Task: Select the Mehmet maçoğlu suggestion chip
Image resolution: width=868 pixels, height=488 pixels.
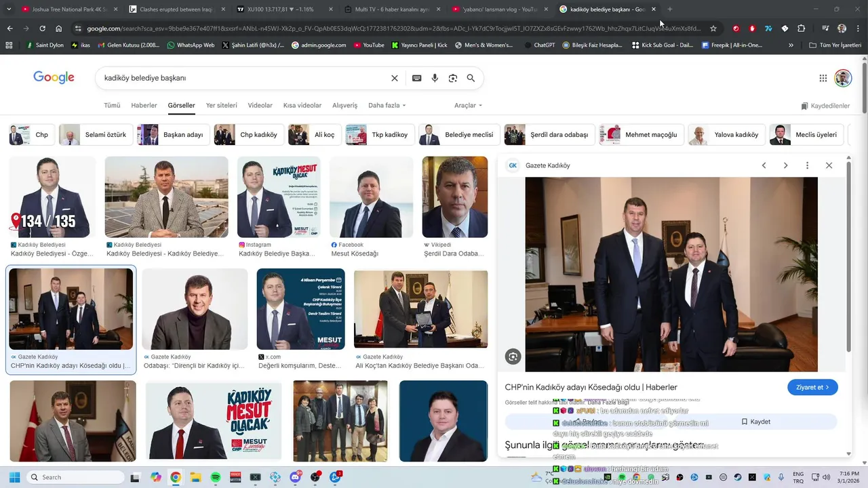Action: pos(642,135)
